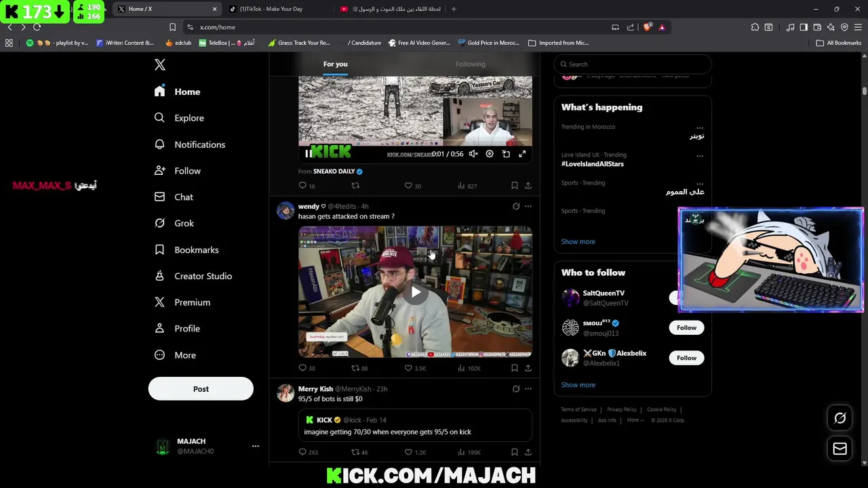Open Notifications in the sidebar

pos(189,144)
